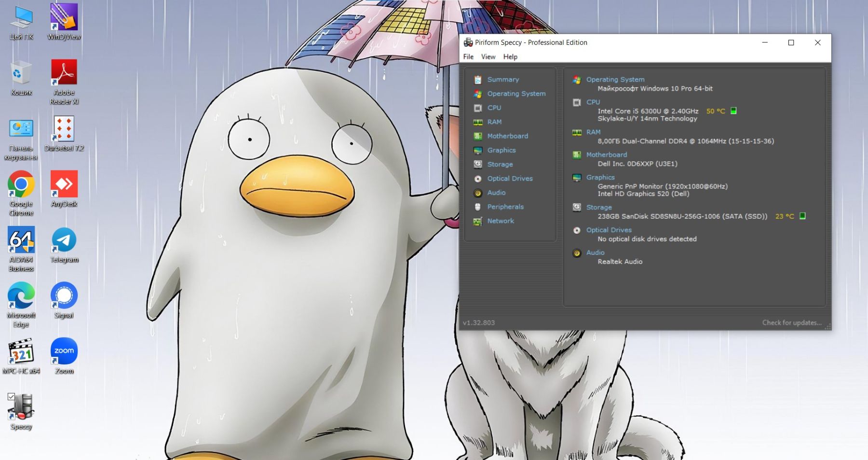Click the Intel HD Graphics 520 text
The image size is (868, 460).
pyautogui.click(x=643, y=194)
